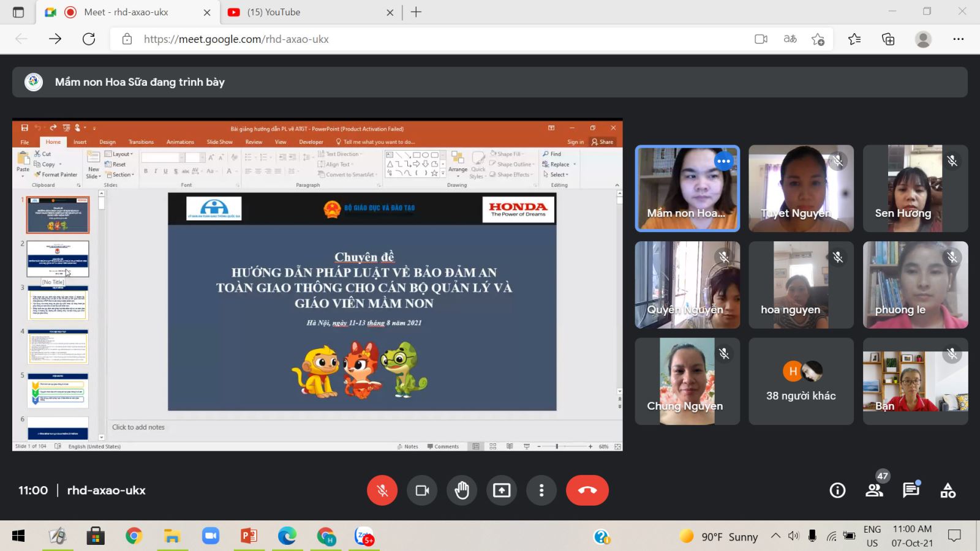The image size is (980, 551).
Task: Open the activities shapes icon
Action: coord(948,490)
